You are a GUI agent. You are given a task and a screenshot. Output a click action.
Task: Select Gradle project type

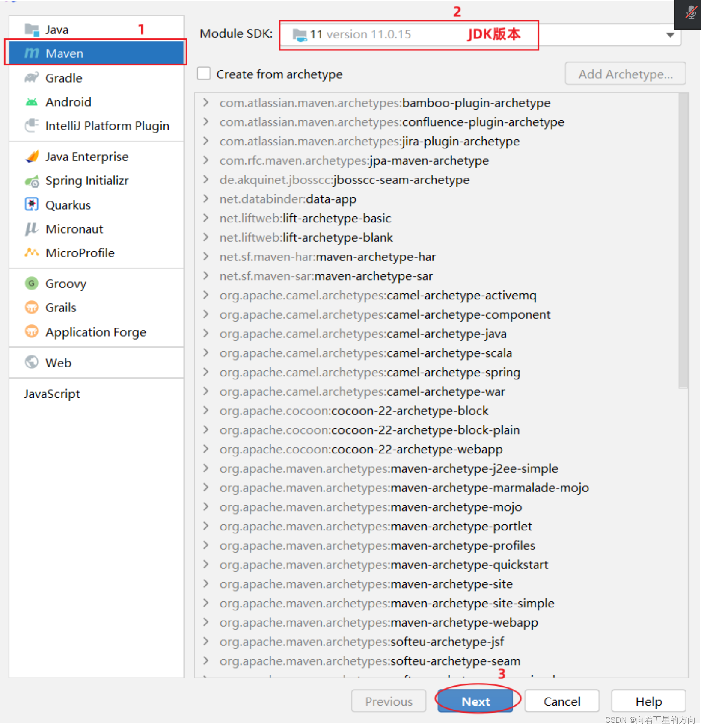97,78
